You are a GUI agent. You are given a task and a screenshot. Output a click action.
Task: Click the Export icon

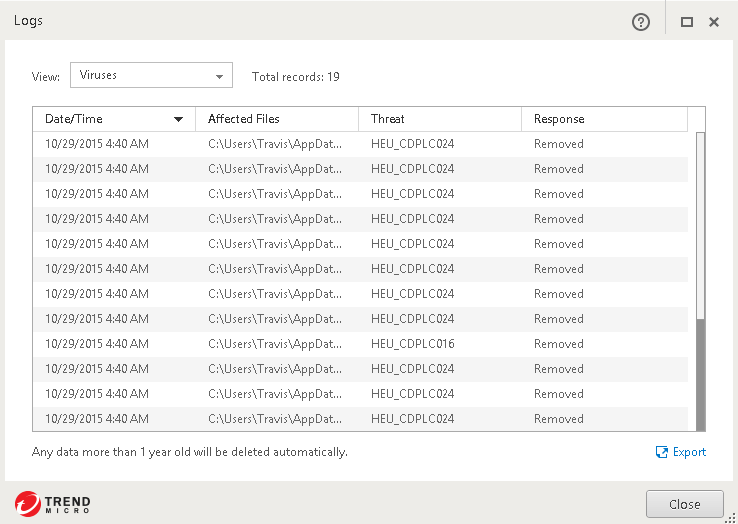[x=661, y=452]
